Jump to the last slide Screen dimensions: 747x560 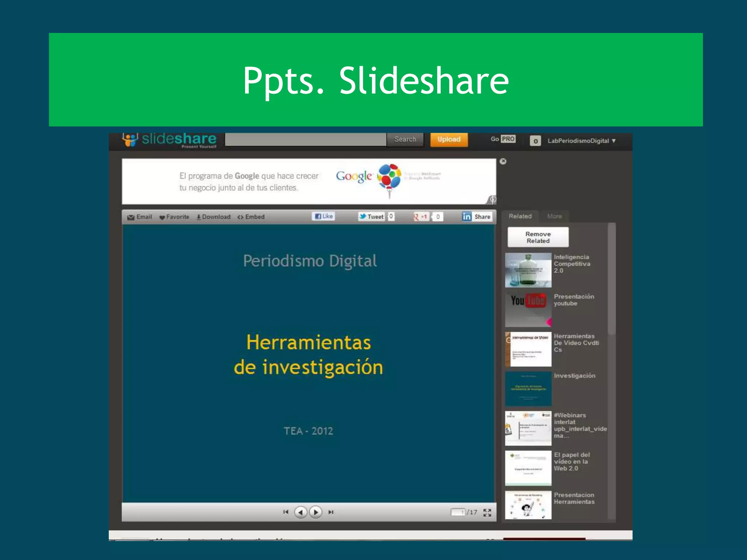point(331,512)
